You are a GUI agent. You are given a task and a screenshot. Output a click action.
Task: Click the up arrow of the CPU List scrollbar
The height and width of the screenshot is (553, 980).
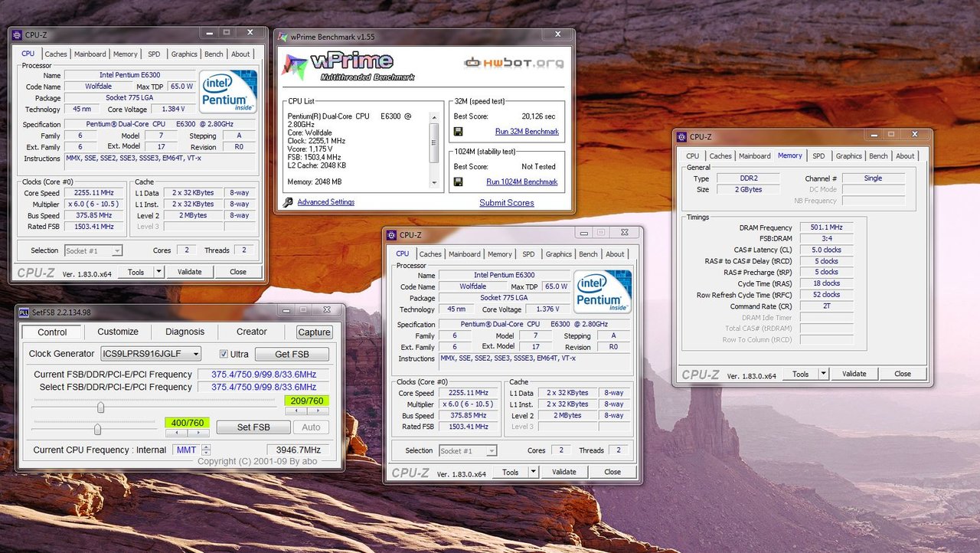pyautogui.click(x=435, y=116)
